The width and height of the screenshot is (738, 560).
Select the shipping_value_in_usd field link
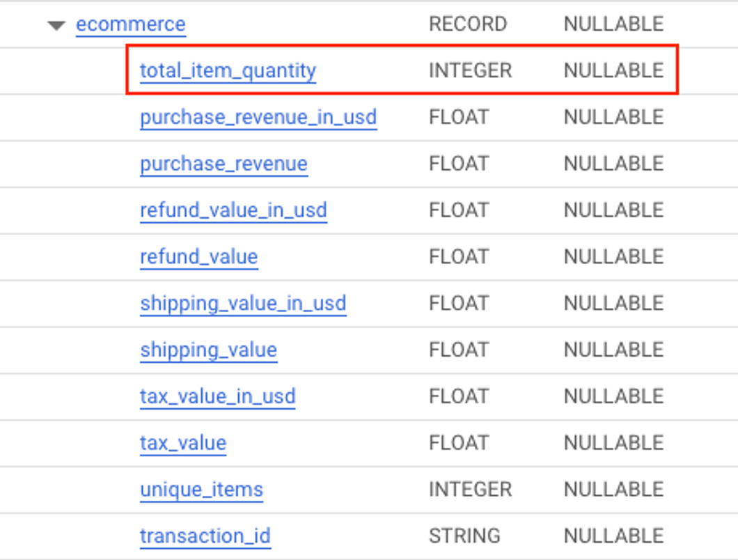point(244,303)
